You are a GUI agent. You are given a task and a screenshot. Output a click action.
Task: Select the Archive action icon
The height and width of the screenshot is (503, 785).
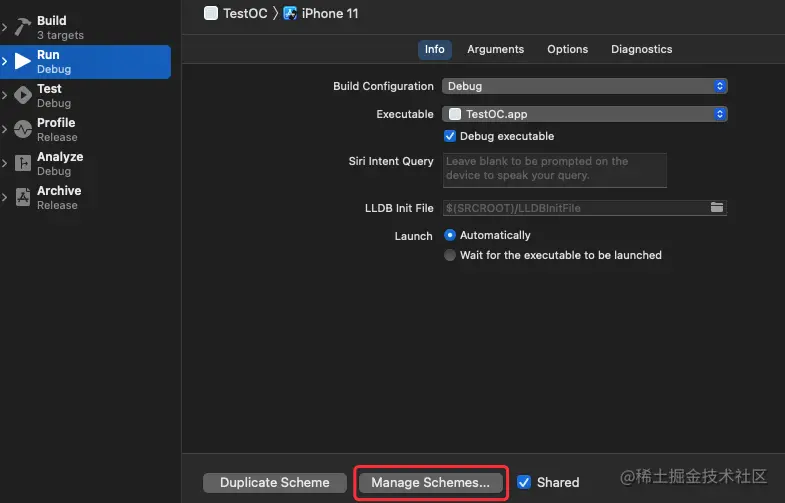tap(23, 197)
